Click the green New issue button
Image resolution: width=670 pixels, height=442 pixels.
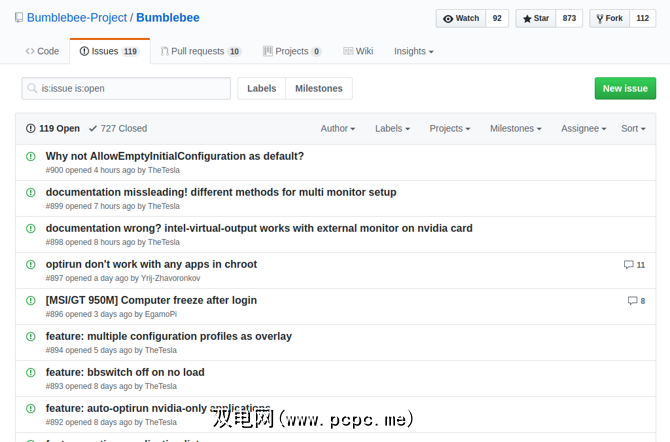click(625, 88)
